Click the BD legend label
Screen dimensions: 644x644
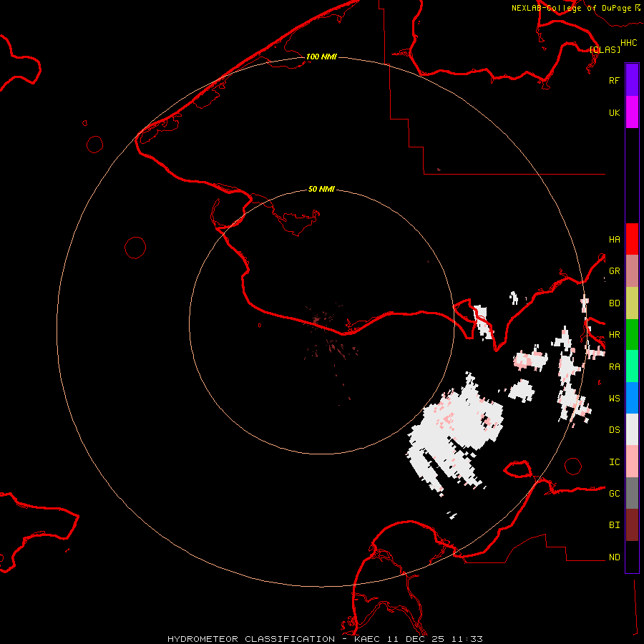tap(614, 303)
